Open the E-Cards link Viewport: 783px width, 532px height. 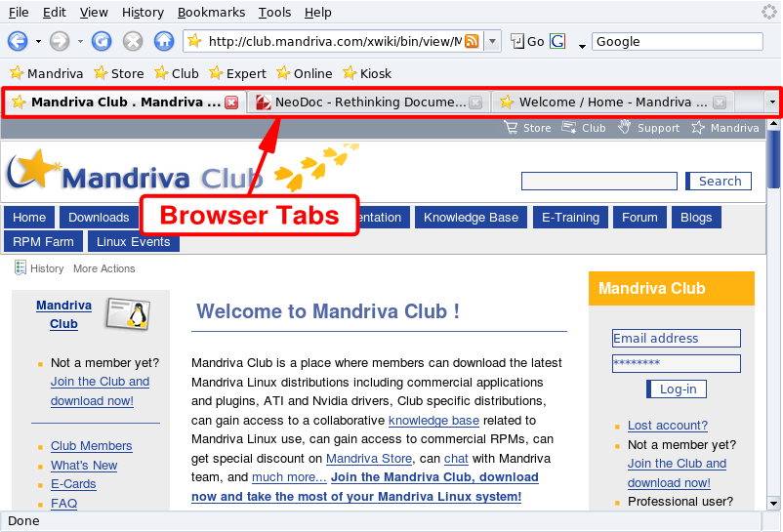[73, 484]
